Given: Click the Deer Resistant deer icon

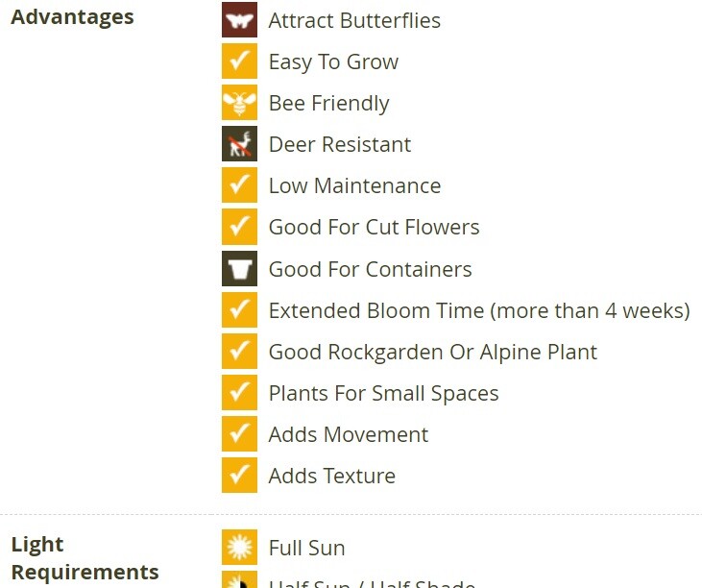Looking at the screenshot, I should point(239,144).
